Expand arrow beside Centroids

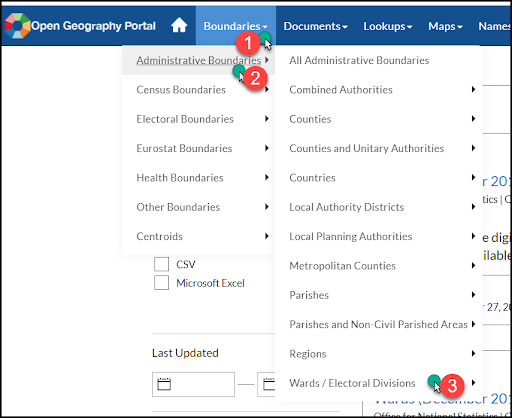(267, 236)
